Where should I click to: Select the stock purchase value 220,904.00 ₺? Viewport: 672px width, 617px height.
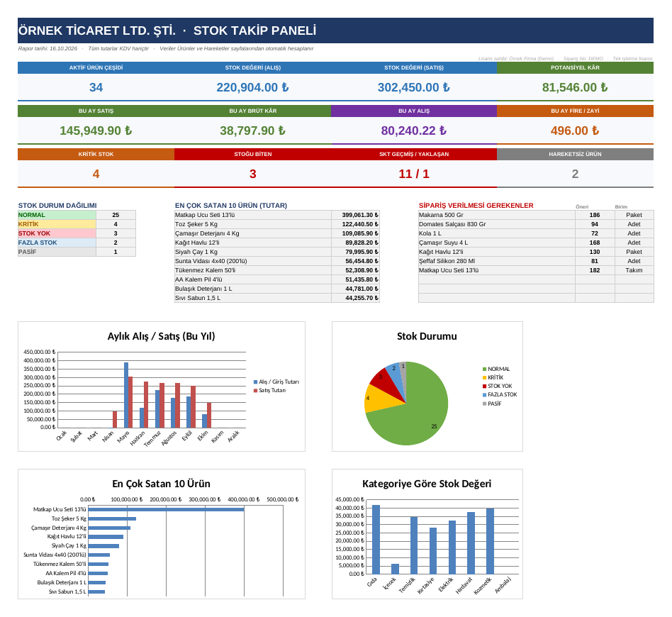click(x=252, y=87)
